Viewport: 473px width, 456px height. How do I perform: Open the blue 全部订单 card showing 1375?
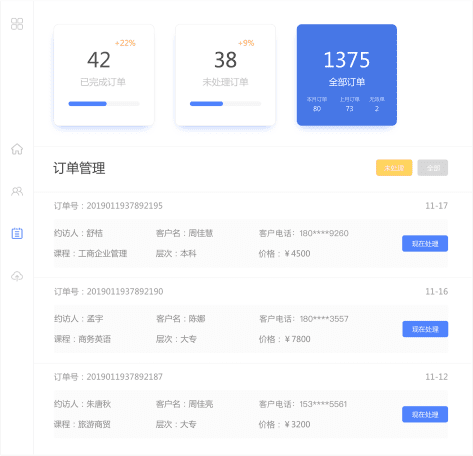click(x=347, y=75)
